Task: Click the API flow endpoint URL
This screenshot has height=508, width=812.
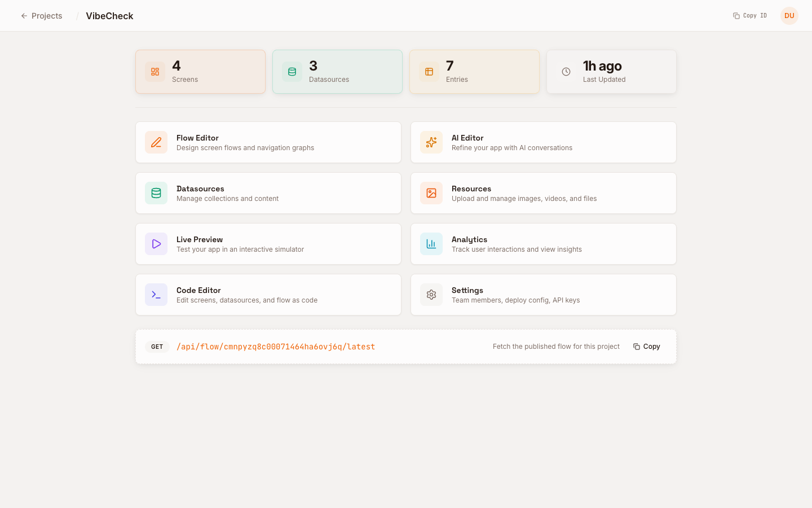Action: coord(276,346)
